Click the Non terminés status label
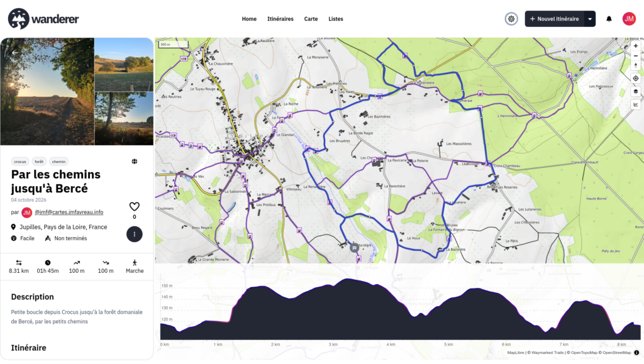 pyautogui.click(x=70, y=238)
